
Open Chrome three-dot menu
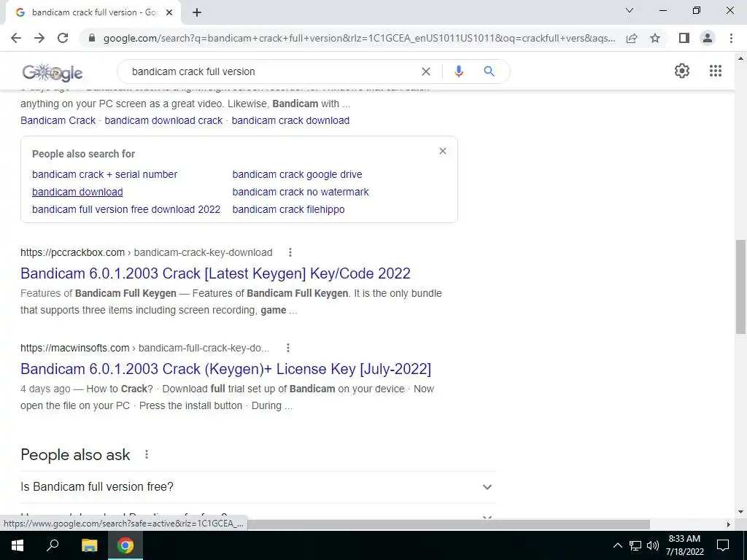731,38
